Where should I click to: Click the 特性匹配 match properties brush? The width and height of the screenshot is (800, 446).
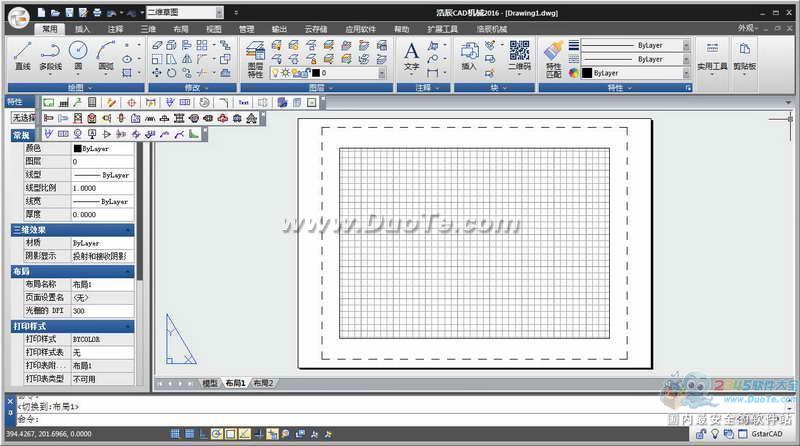click(553, 56)
